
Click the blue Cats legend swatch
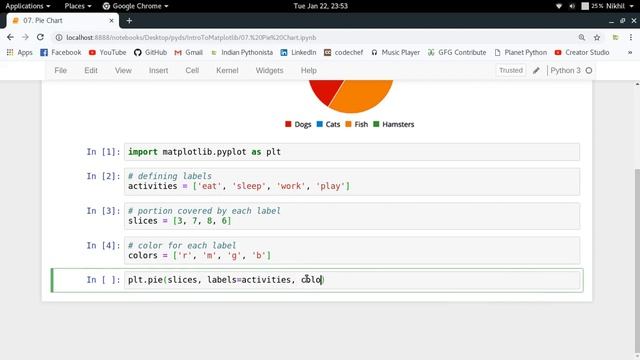(x=320, y=124)
